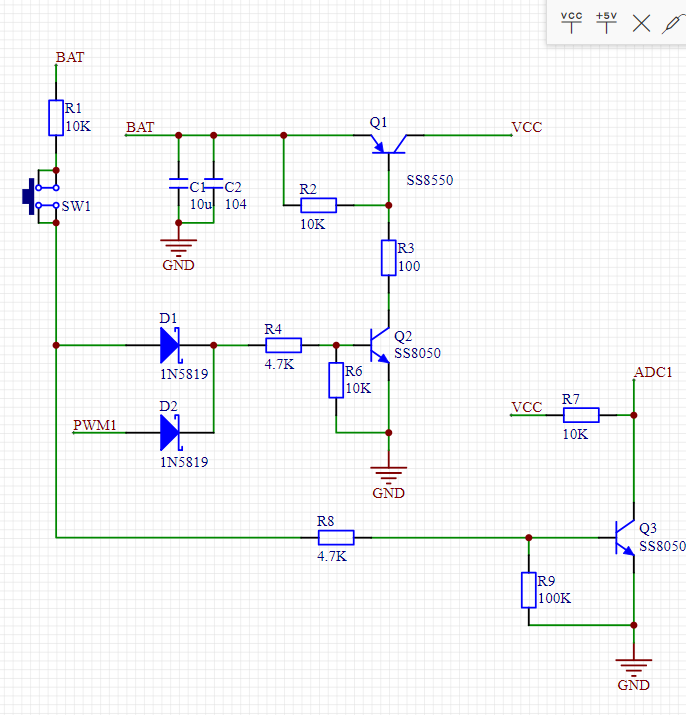Click the VCC net label right of Q1

coord(527,127)
